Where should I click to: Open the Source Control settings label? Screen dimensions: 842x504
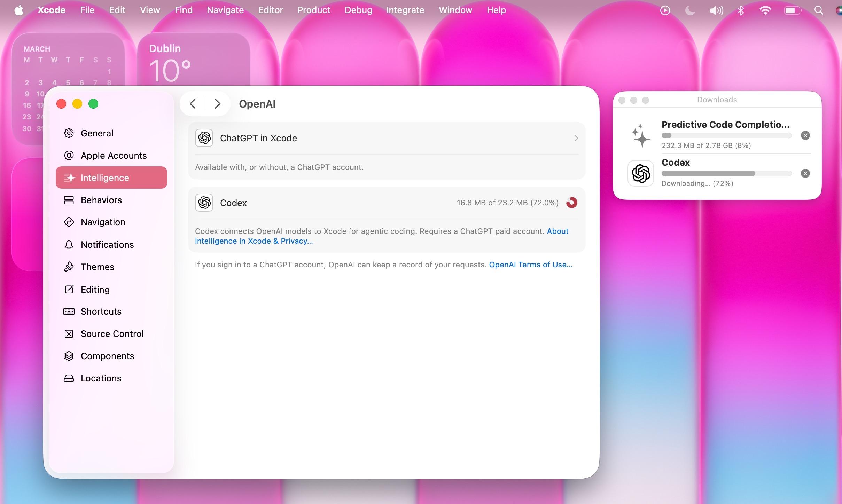pyautogui.click(x=112, y=334)
